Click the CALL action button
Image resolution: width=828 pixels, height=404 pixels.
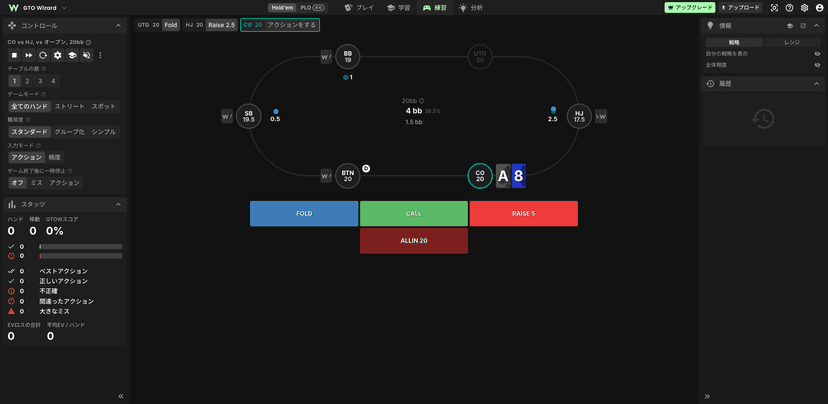(x=414, y=213)
